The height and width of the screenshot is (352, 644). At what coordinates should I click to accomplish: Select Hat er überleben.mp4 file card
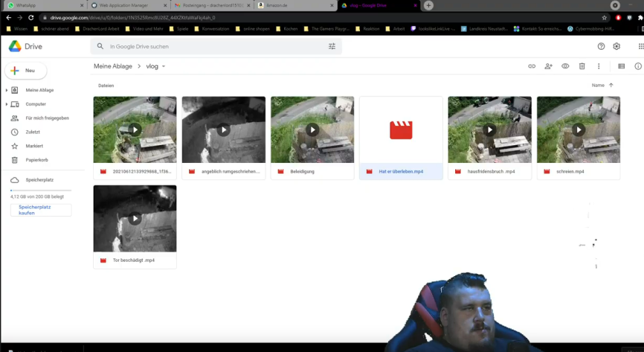(x=401, y=138)
